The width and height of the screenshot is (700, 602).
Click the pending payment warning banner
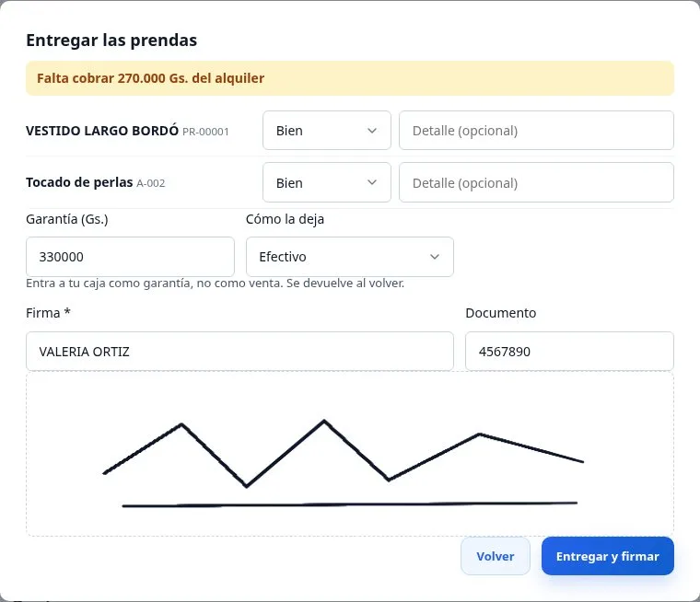[x=350, y=78]
